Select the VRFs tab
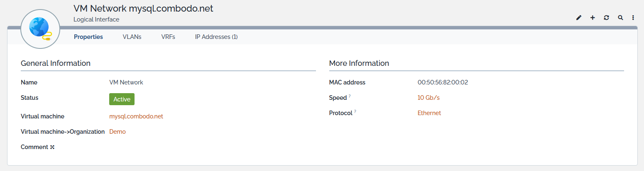This screenshot has height=171, width=644. click(168, 37)
